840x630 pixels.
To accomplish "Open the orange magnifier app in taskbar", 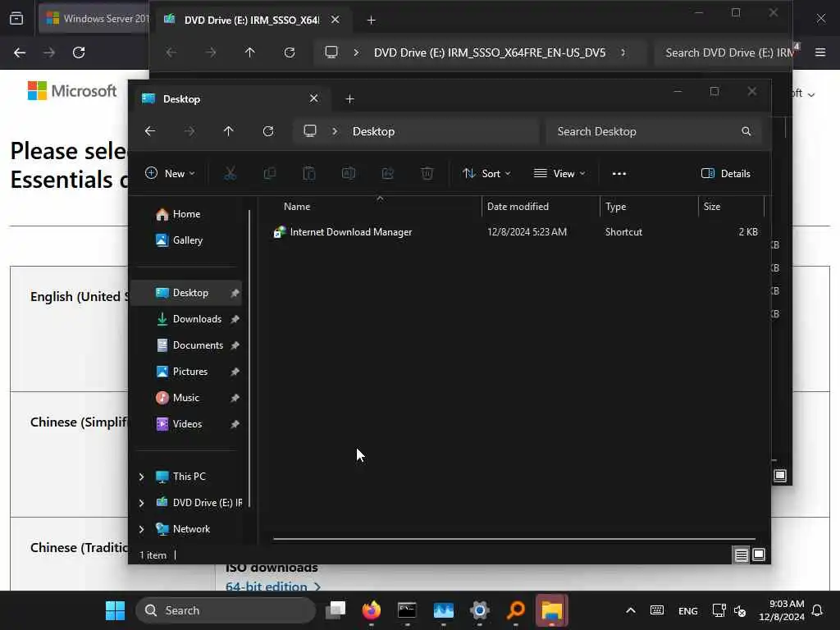I will click(x=515, y=610).
